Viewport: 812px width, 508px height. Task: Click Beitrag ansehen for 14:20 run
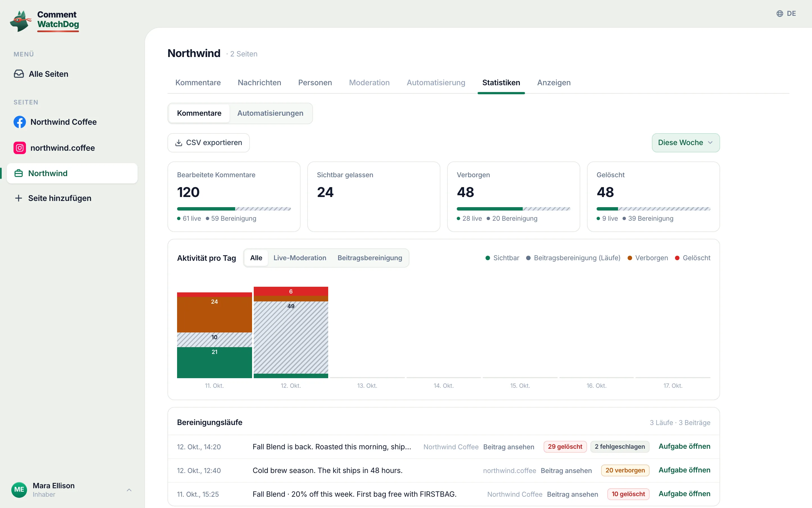point(509,447)
